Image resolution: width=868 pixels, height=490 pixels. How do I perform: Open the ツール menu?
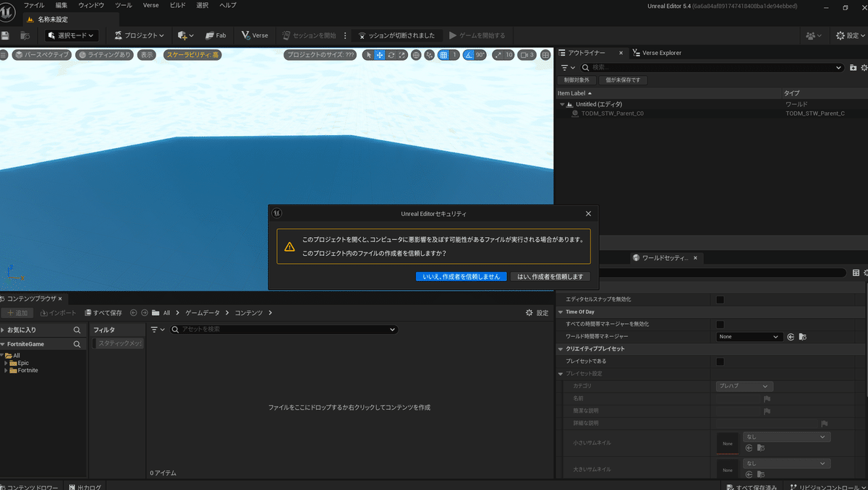pos(124,5)
